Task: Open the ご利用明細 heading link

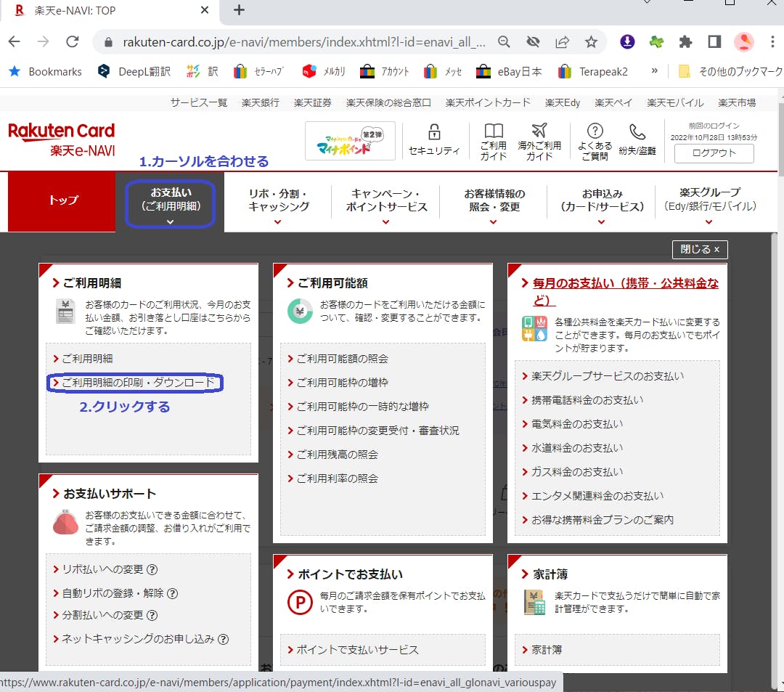Action: pyautogui.click(x=92, y=283)
